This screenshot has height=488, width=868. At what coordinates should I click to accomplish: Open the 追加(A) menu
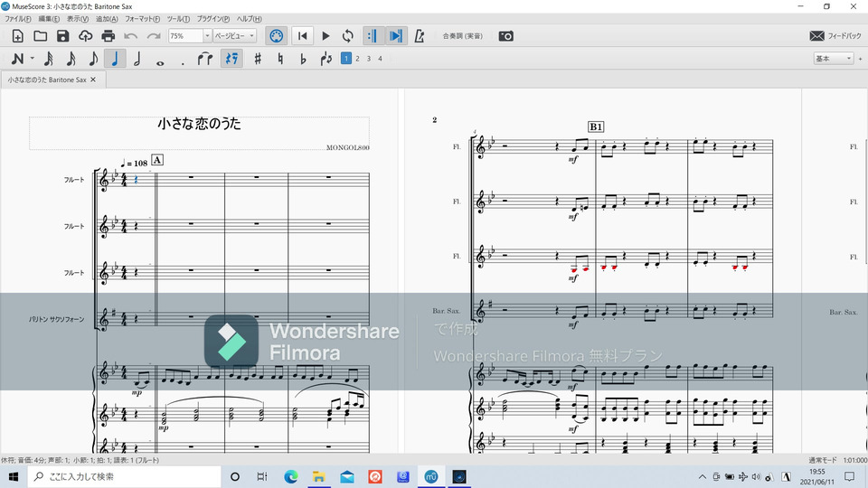tap(107, 19)
